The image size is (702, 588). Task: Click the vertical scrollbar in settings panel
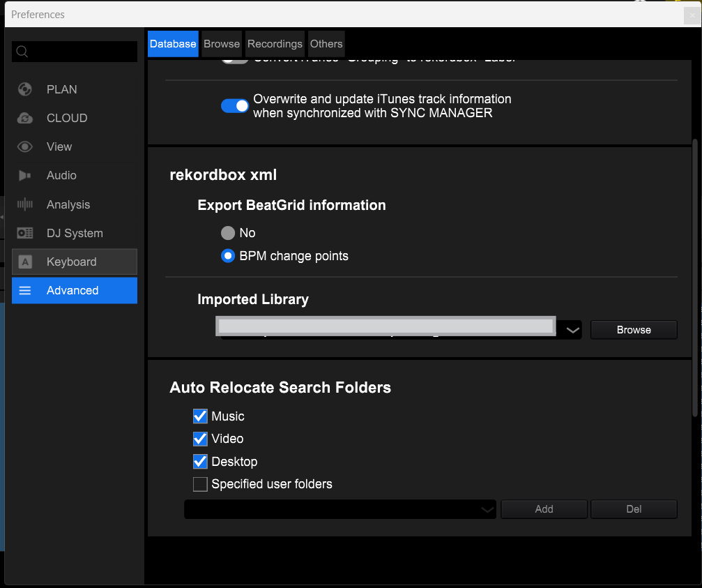click(694, 279)
